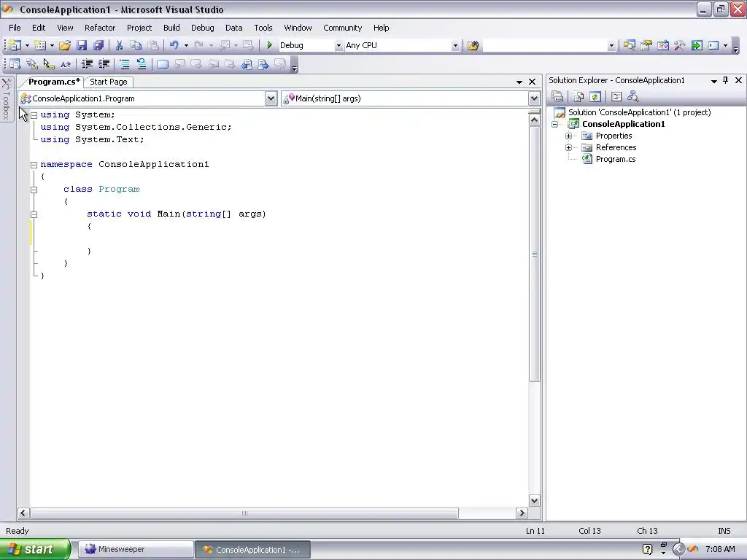Switch to Minesweeper in the taskbar

coord(136,550)
